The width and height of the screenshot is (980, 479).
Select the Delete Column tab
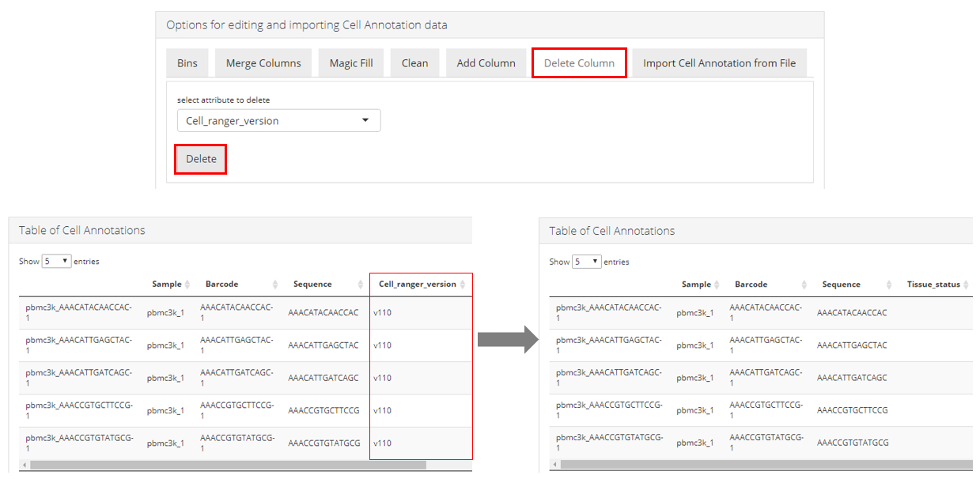coord(579,63)
